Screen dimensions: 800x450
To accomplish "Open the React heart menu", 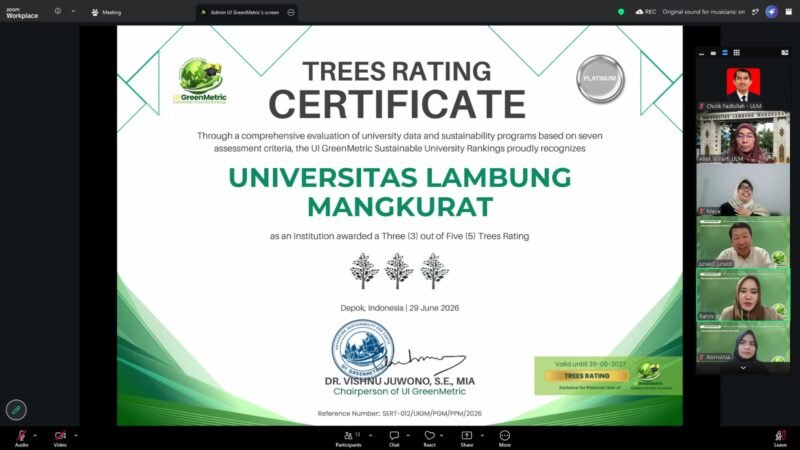I will pos(430,438).
